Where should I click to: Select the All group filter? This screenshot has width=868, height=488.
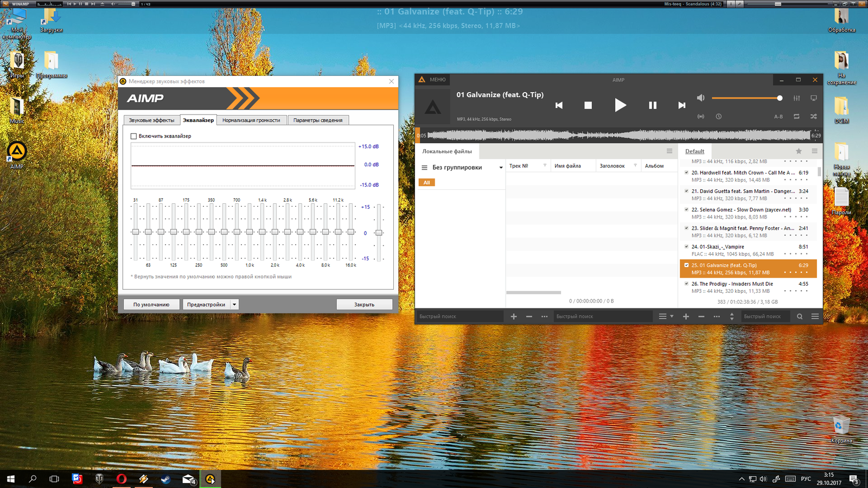426,183
